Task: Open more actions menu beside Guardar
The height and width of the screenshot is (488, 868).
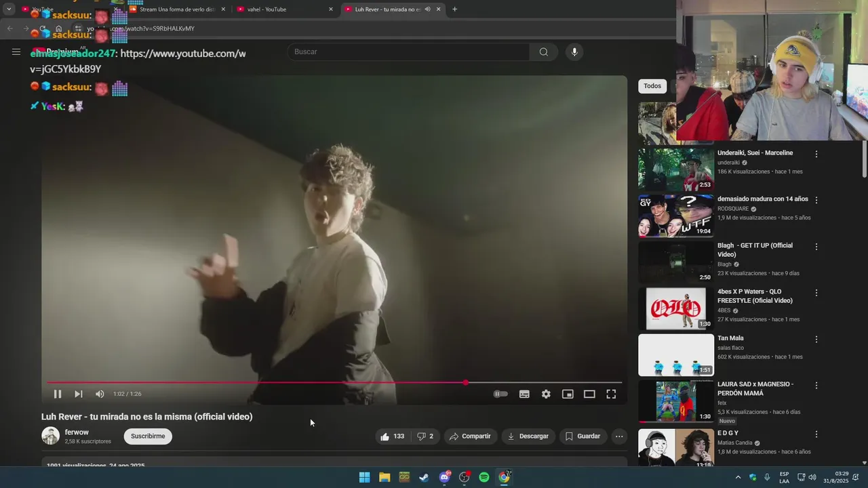Action: click(619, 436)
